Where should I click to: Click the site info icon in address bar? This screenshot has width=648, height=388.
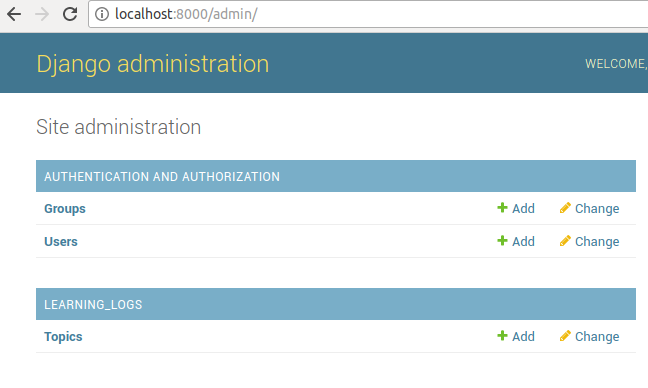point(102,14)
